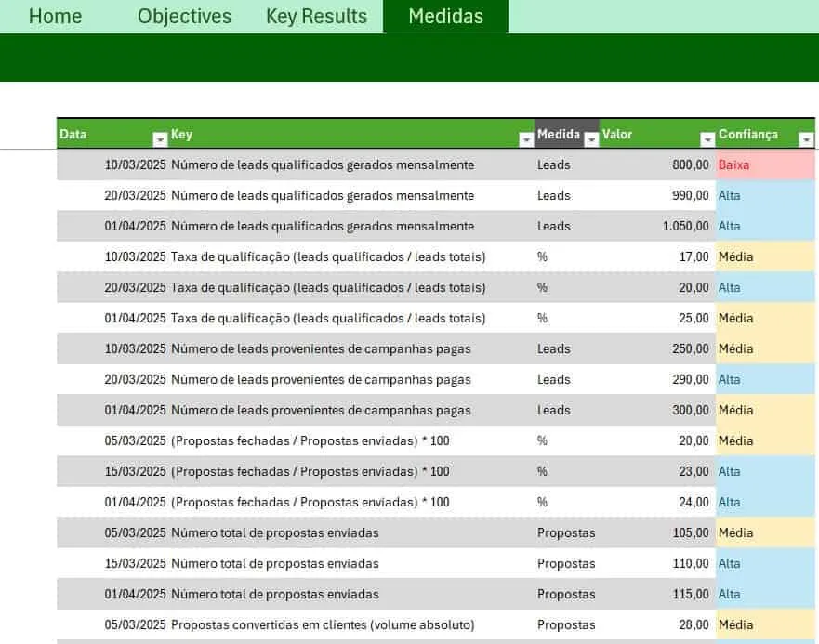The height and width of the screenshot is (644, 819).
Task: Select Data cell of Propostas convertidas em clientes row
Action: (112, 624)
